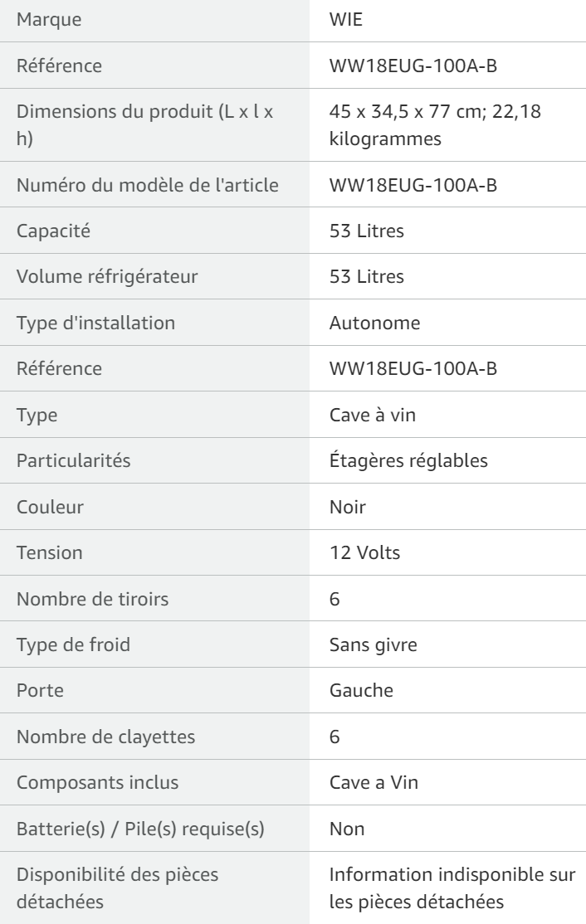Click the Composants inclus value Cave a Vin
The width and height of the screenshot is (586, 924).
pyautogui.click(x=374, y=782)
